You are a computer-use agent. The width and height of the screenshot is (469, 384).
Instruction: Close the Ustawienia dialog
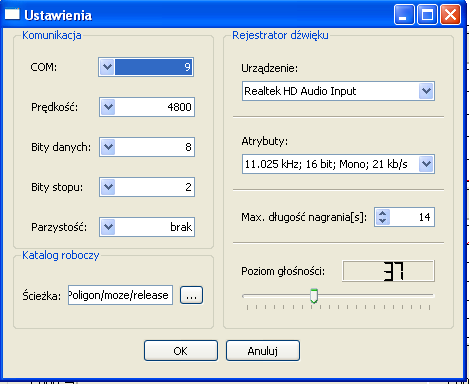coord(450,15)
